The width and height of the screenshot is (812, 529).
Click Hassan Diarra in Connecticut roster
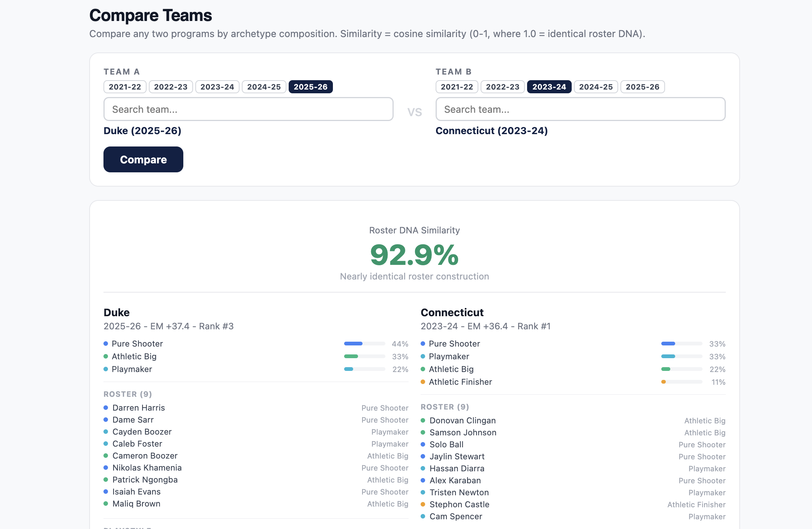457,468
